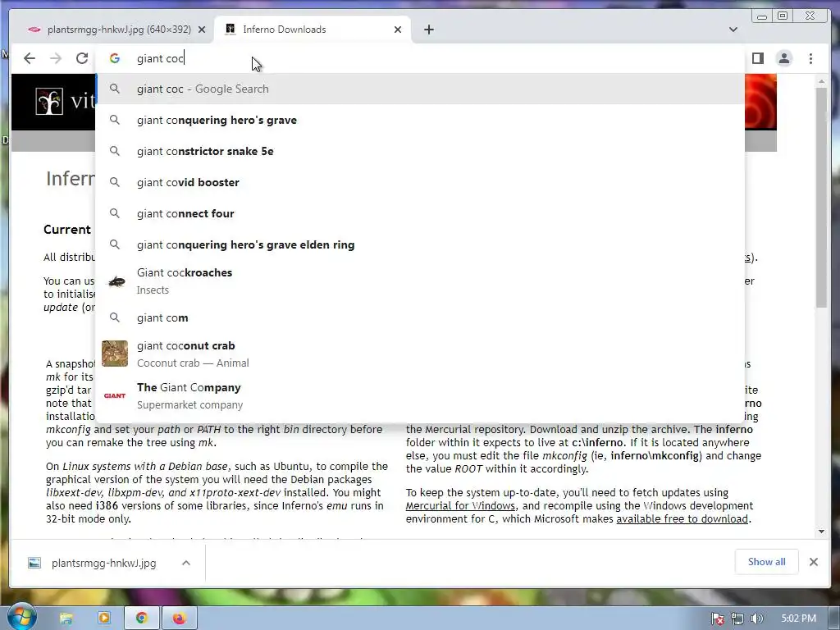
Task: Choose the giant coconut crab suggestion
Action: tap(420, 354)
